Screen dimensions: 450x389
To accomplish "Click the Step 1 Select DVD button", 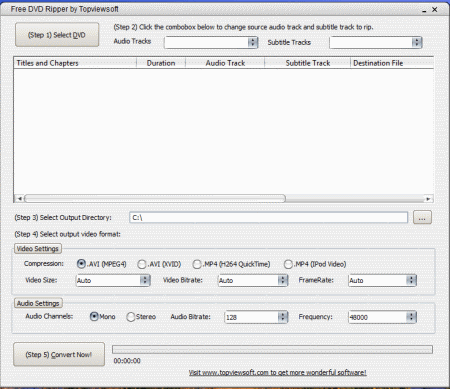I will (x=57, y=35).
